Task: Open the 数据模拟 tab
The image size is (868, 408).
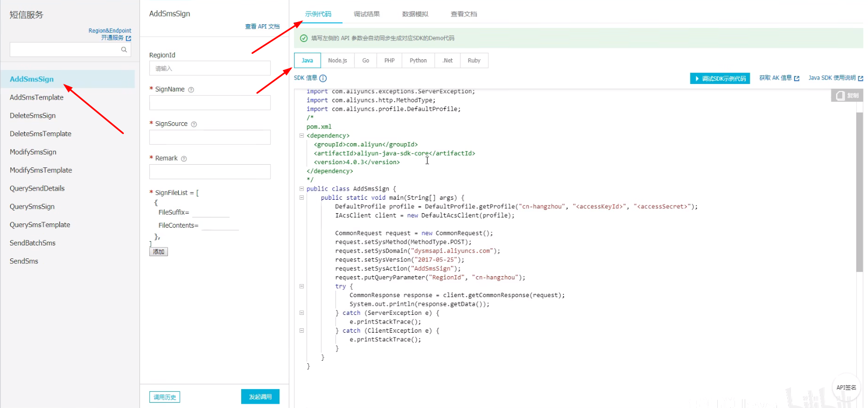Action: [x=415, y=14]
